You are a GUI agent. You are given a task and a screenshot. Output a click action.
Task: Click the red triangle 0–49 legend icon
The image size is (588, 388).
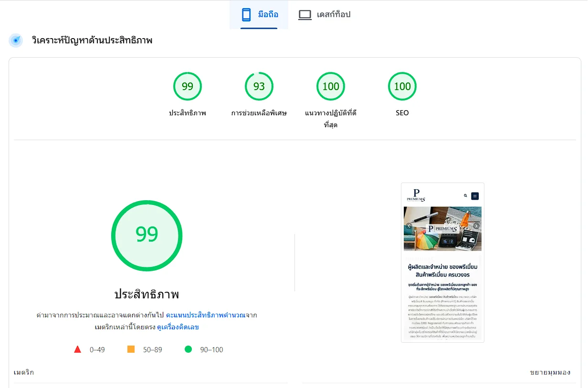tap(78, 349)
